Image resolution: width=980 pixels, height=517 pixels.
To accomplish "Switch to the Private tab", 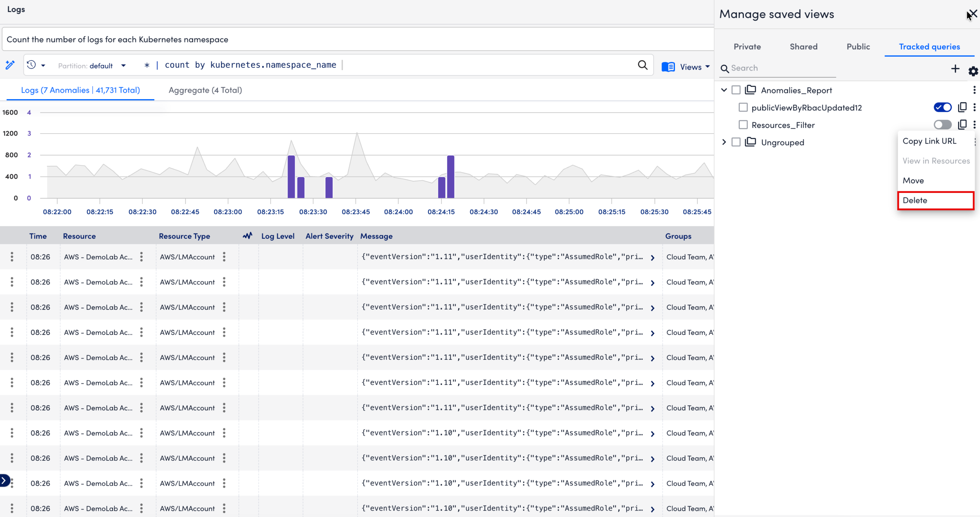I will click(x=747, y=47).
